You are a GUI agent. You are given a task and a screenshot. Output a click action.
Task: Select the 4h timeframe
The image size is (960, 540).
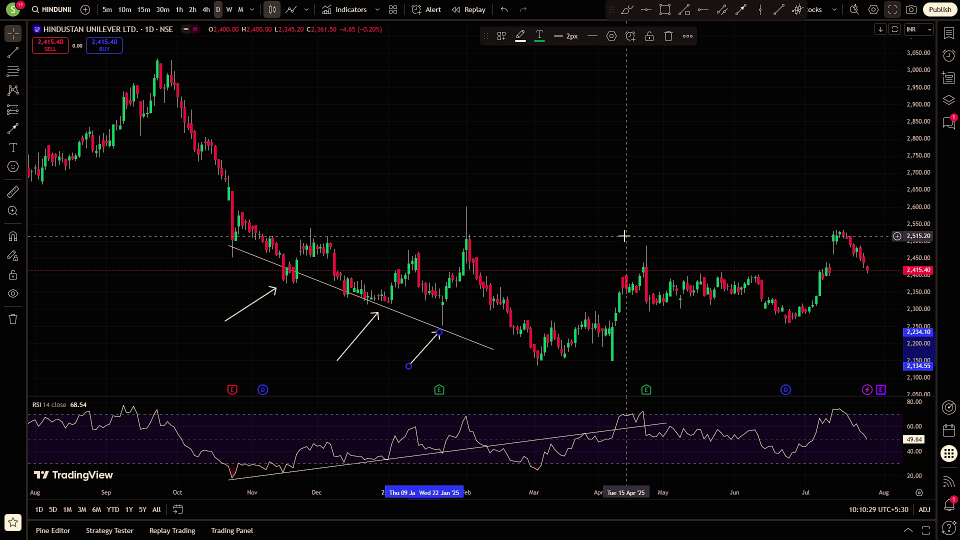point(206,10)
